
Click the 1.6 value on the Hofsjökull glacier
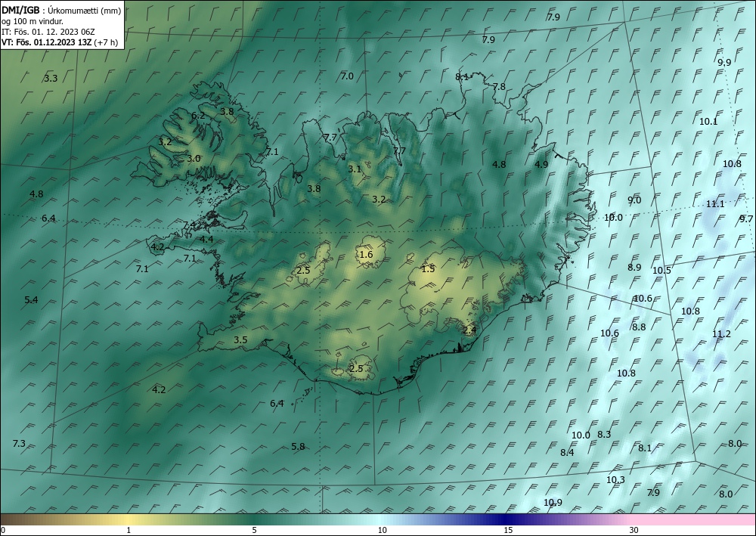coord(367,255)
